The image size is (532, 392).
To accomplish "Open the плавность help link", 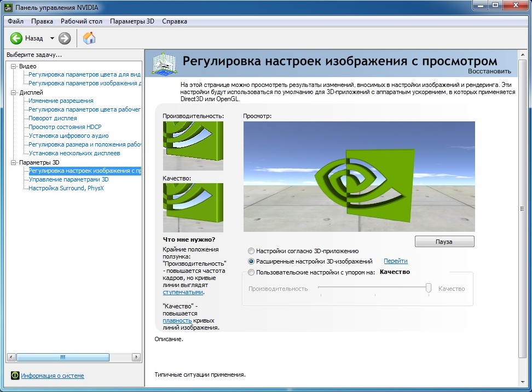I will coord(177,320).
